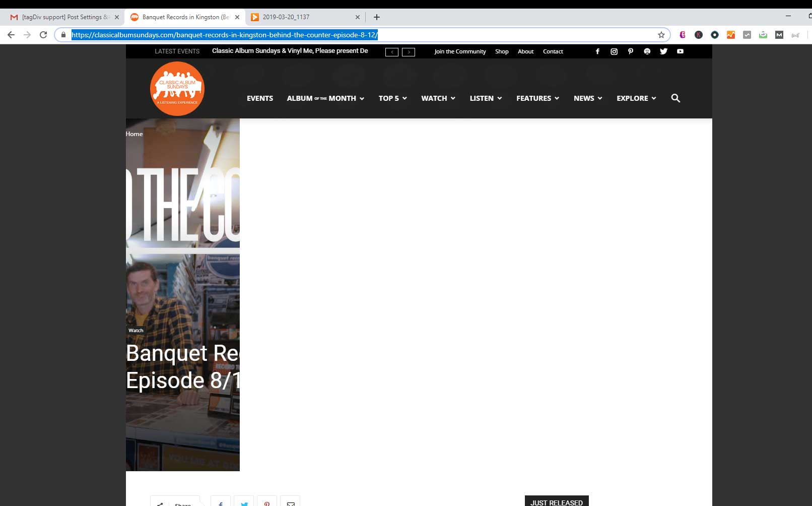
Task: Close the tagDiv support Gmail tab
Action: [117, 17]
